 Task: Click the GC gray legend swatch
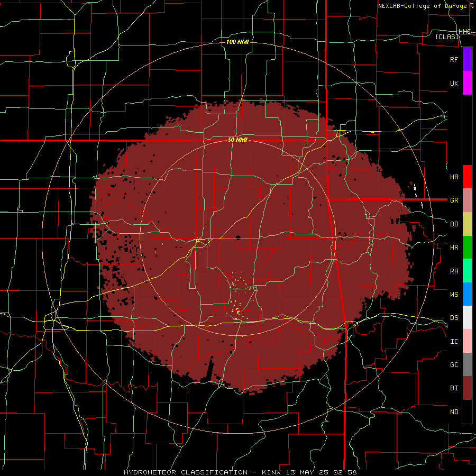(467, 364)
